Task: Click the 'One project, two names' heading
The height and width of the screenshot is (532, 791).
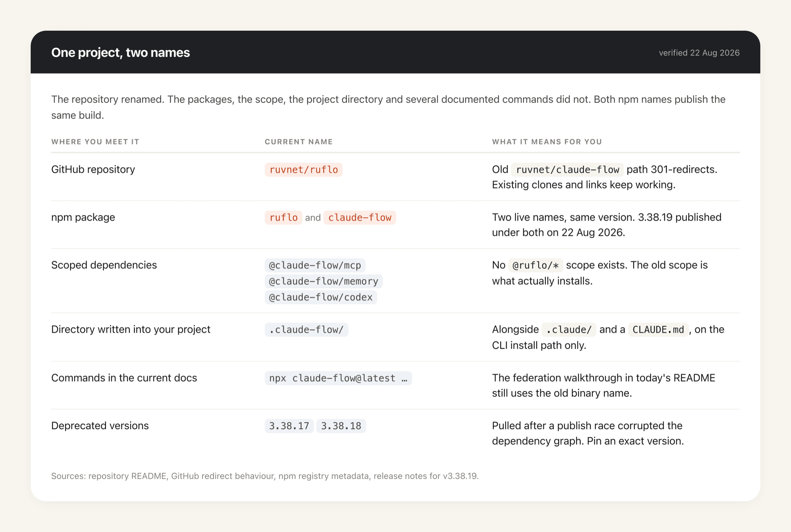Action: pos(121,53)
